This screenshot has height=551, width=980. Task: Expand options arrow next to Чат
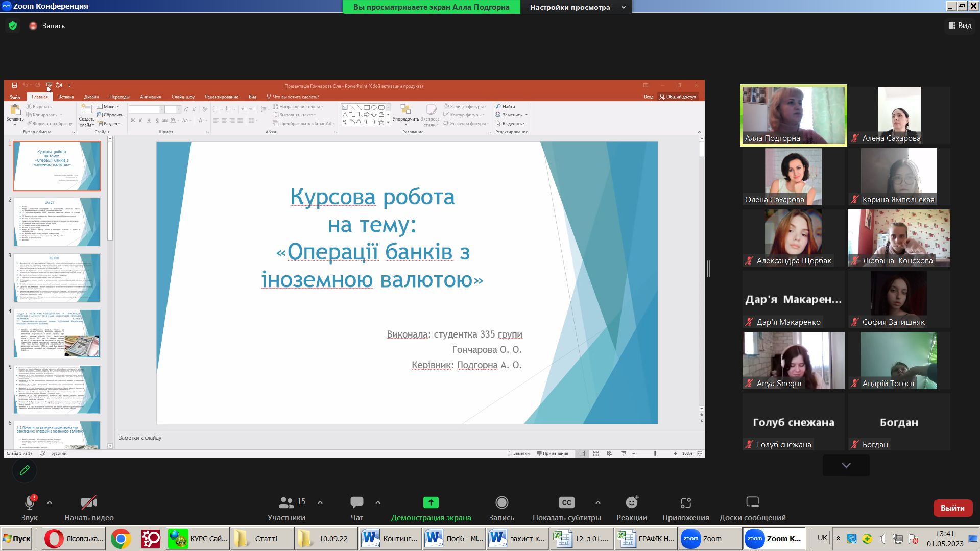(x=378, y=502)
